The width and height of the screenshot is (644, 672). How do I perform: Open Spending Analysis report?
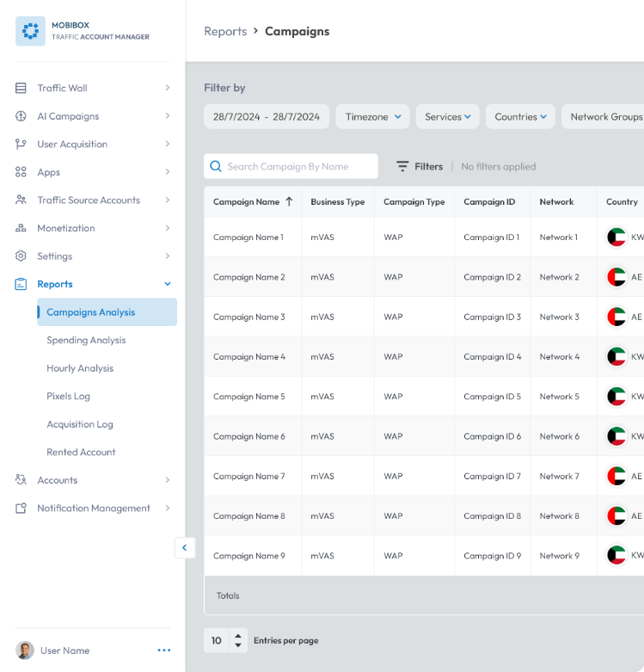click(86, 340)
